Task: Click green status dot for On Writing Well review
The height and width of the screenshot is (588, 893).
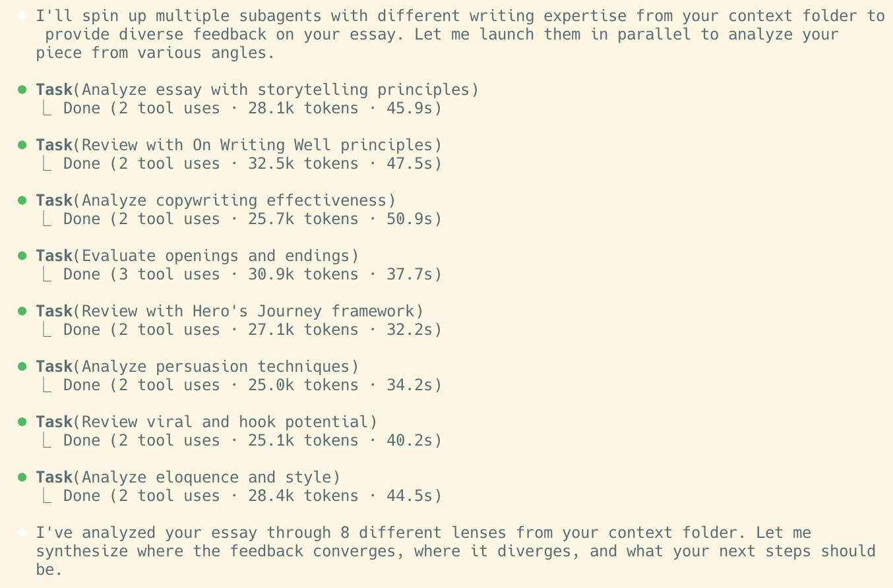Action: tap(22, 145)
